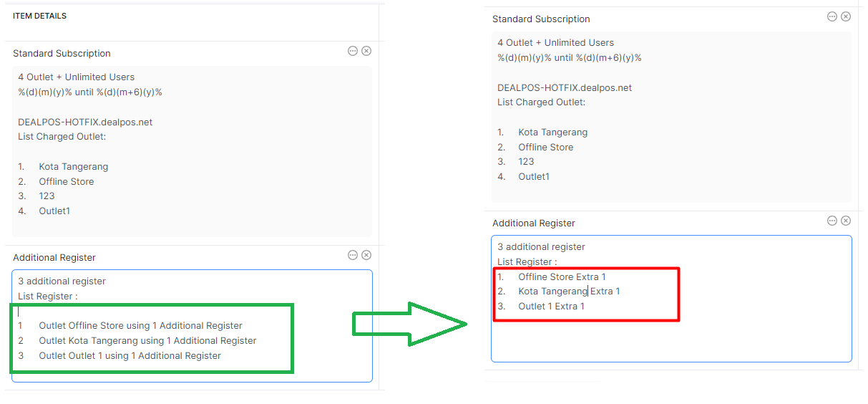Open more options for the green-boxed Additional Register
The width and height of the screenshot is (868, 404).
[x=353, y=255]
